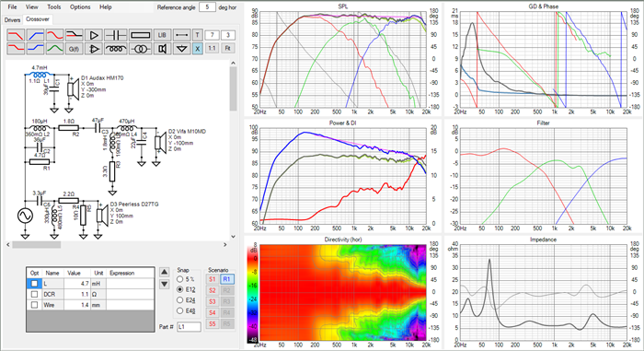
Task: Place a ground symbol
Action: (181, 49)
